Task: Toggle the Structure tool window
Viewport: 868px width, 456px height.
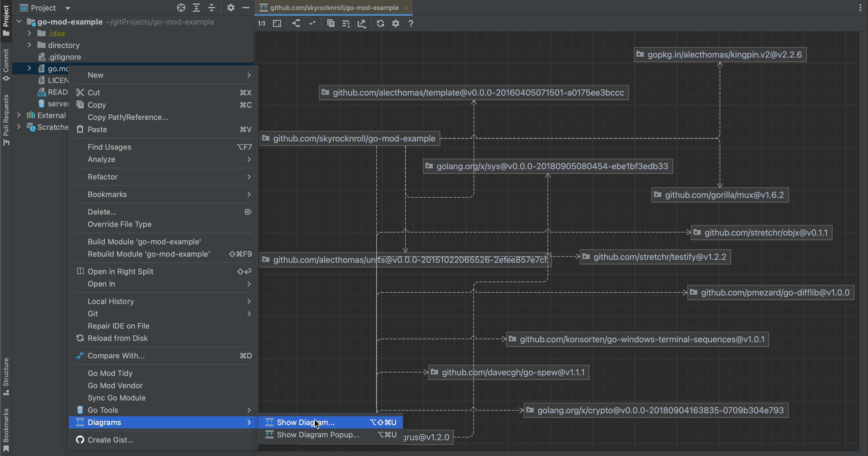Action: [x=6, y=376]
